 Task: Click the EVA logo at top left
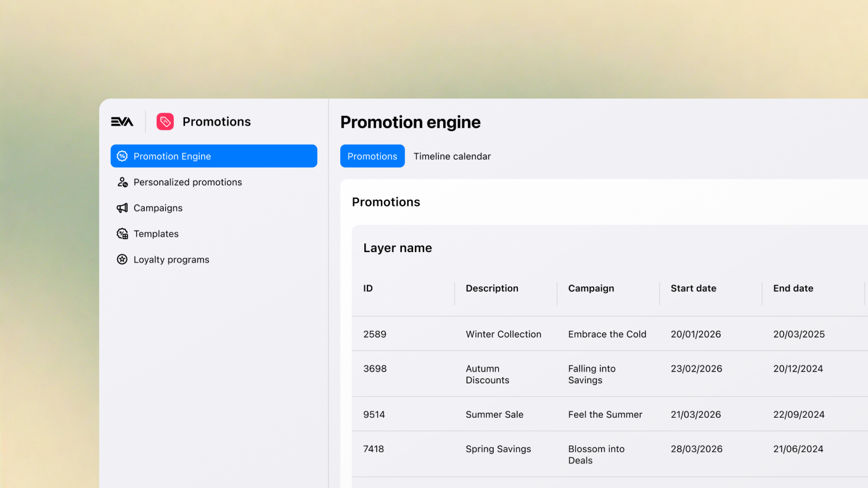point(122,121)
